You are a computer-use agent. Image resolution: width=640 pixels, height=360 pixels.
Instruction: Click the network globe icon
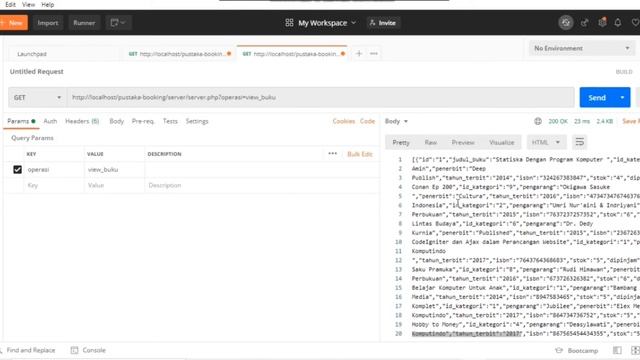[x=538, y=121]
